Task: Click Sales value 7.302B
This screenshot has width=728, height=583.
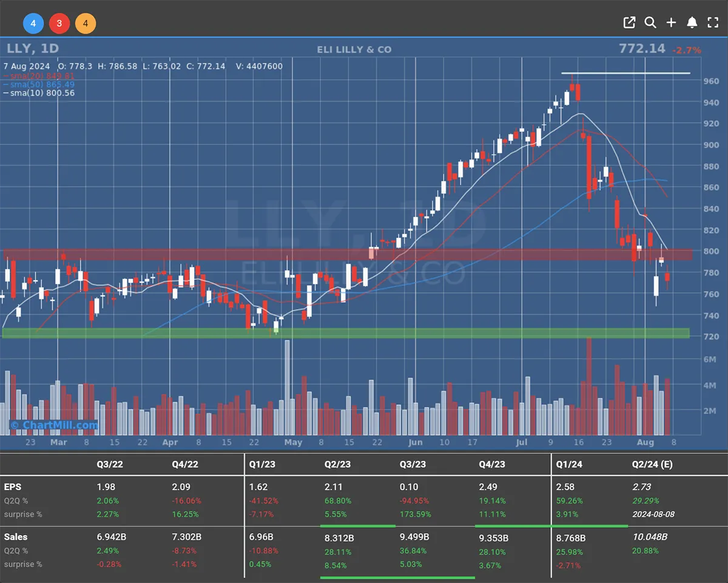Action: pyautogui.click(x=186, y=537)
